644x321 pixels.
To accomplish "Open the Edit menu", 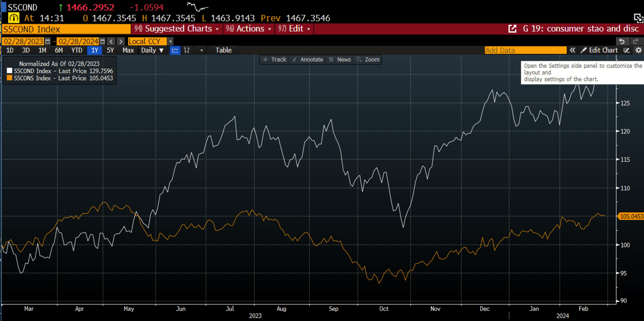I will click(295, 29).
